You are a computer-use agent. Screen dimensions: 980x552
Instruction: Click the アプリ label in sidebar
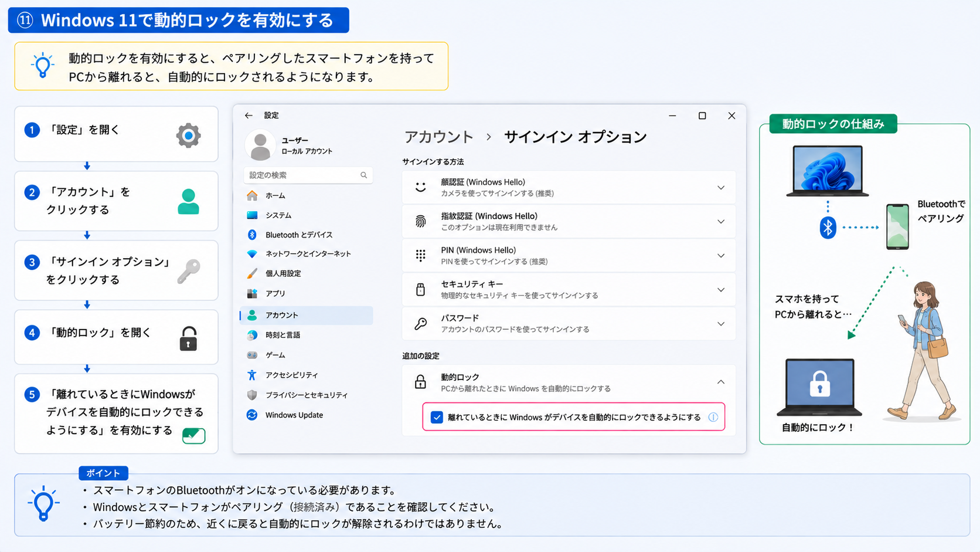275,293
